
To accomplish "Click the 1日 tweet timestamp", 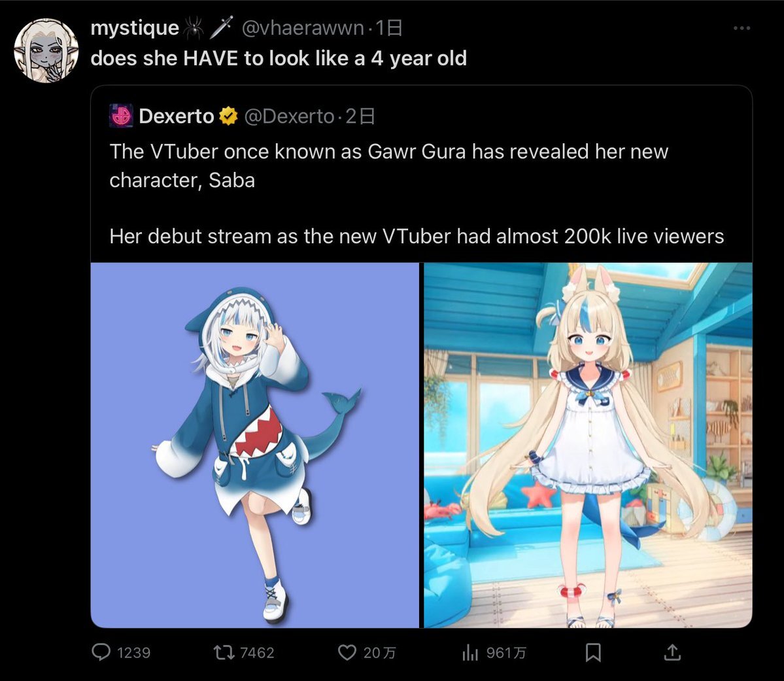I will [388, 27].
